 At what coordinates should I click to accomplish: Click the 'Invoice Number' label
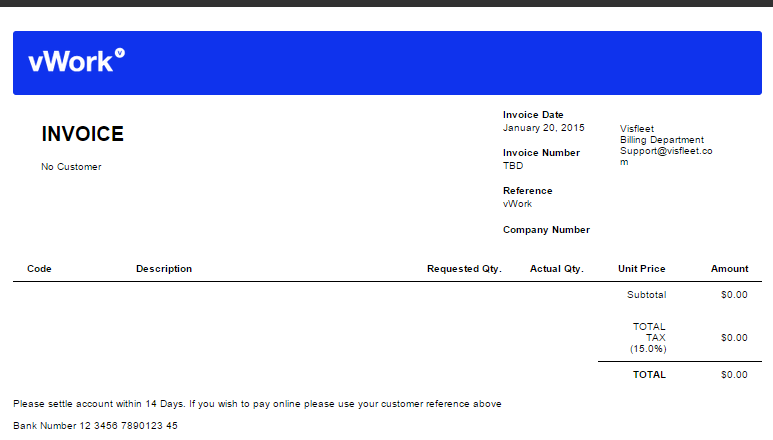(541, 153)
